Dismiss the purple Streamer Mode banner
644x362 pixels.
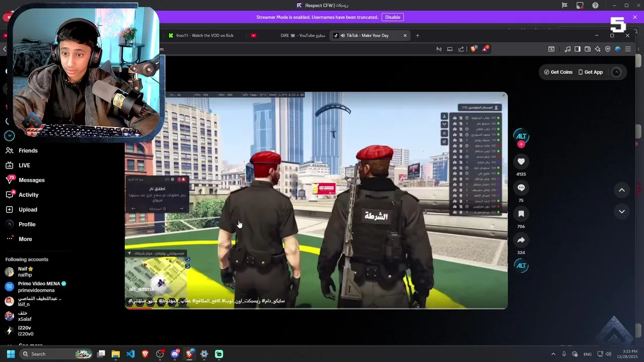[x=635, y=17]
